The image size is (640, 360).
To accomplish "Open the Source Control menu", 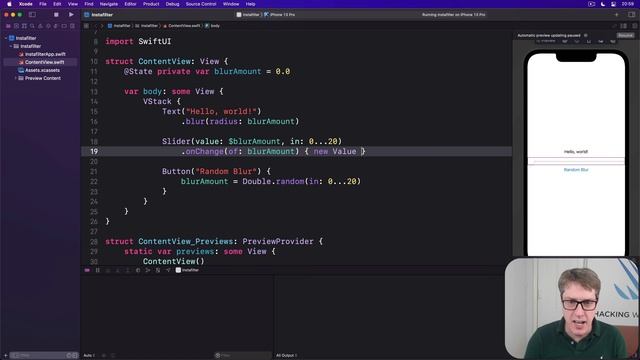I will click(x=201, y=4).
